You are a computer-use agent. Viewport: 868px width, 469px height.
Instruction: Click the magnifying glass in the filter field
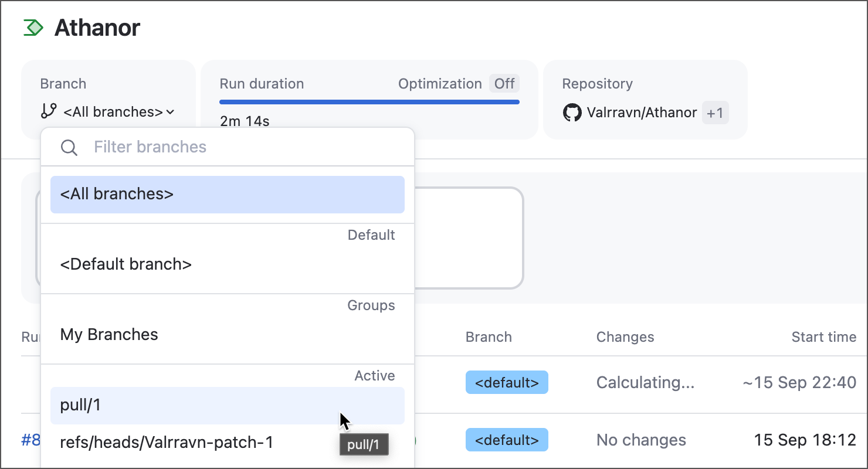(x=69, y=147)
